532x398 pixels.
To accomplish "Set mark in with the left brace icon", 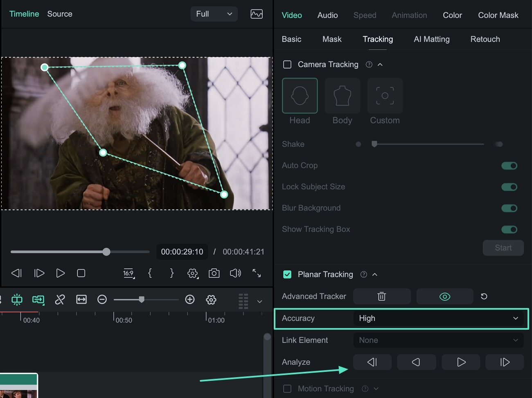I will pos(150,273).
